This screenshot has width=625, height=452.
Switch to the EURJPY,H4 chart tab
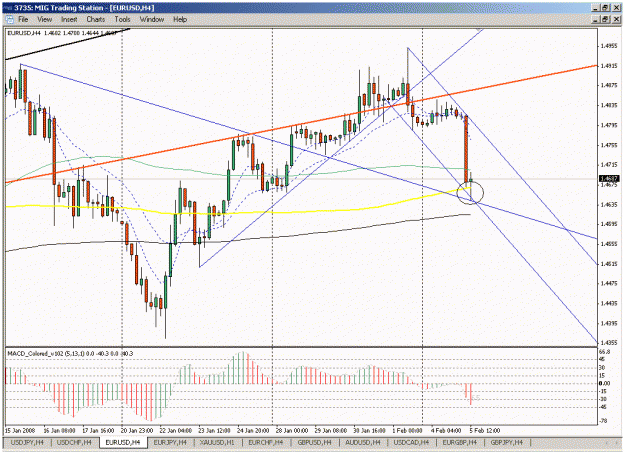click(170, 442)
